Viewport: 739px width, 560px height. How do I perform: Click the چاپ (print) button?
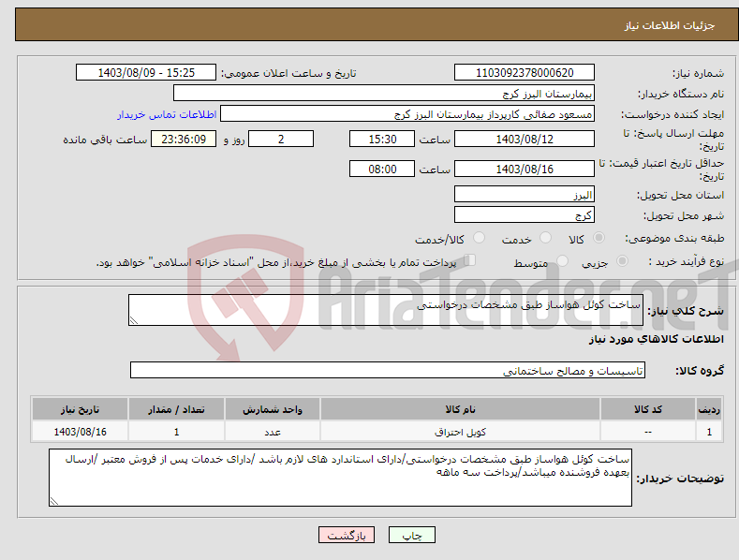click(412, 535)
